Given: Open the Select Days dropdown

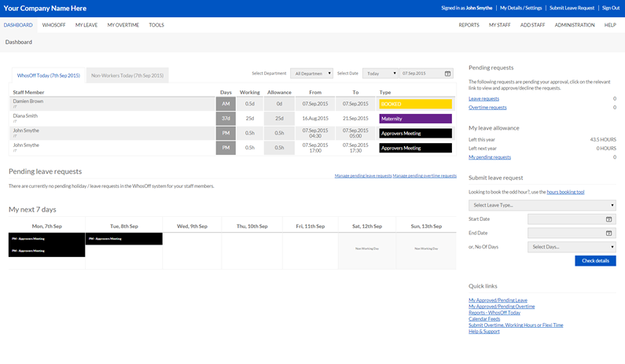Looking at the screenshot, I should click(572, 247).
